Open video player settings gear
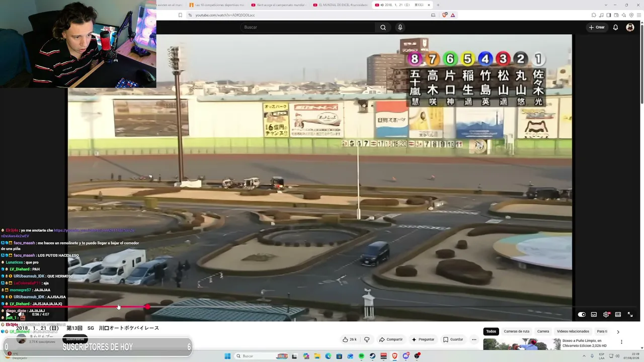644x362 pixels. (606, 315)
